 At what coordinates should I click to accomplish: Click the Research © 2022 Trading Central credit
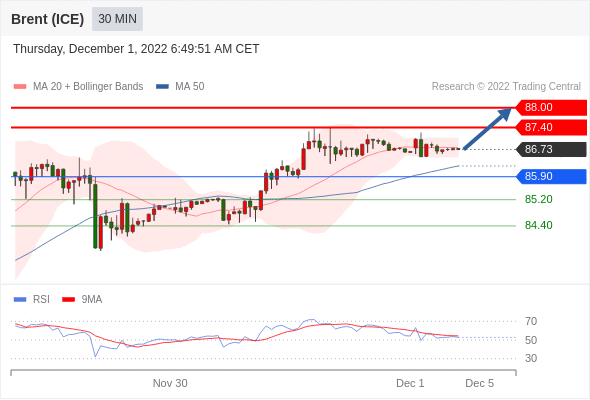click(x=506, y=87)
